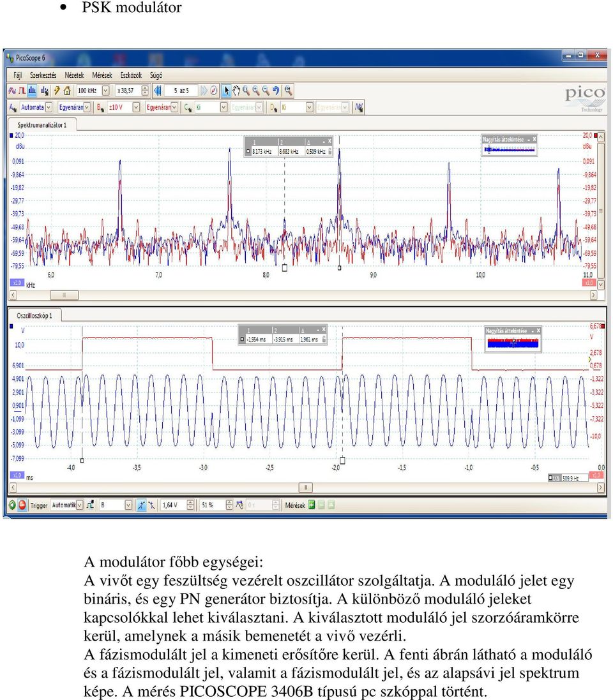Select the oscilloscope mode icon
613x700 pixels.
[12, 91]
